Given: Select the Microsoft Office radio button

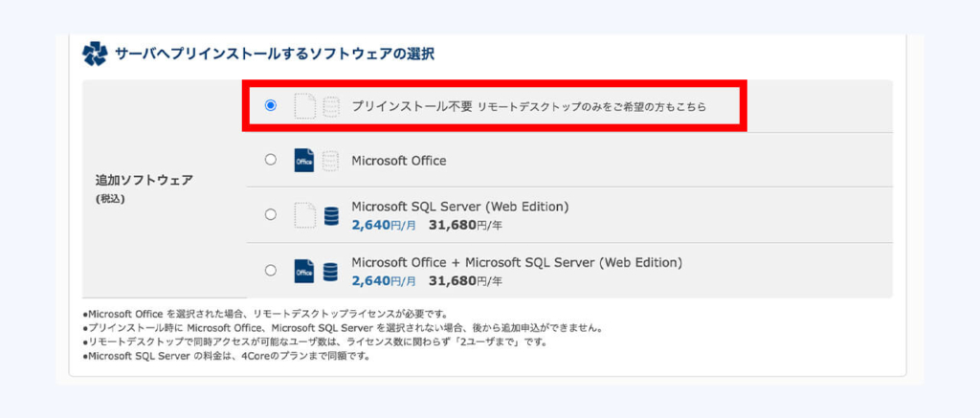Looking at the screenshot, I should (270, 160).
